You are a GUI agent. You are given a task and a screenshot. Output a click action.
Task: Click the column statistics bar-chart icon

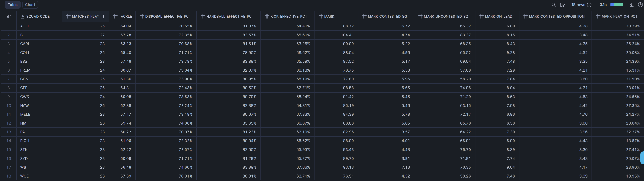click(9, 17)
